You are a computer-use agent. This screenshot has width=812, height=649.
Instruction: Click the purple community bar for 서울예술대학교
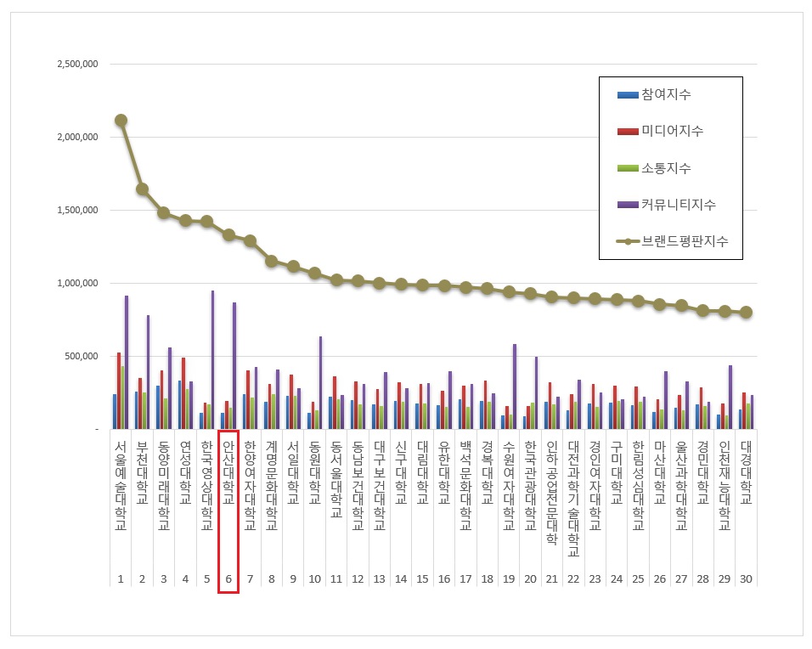click(x=127, y=363)
